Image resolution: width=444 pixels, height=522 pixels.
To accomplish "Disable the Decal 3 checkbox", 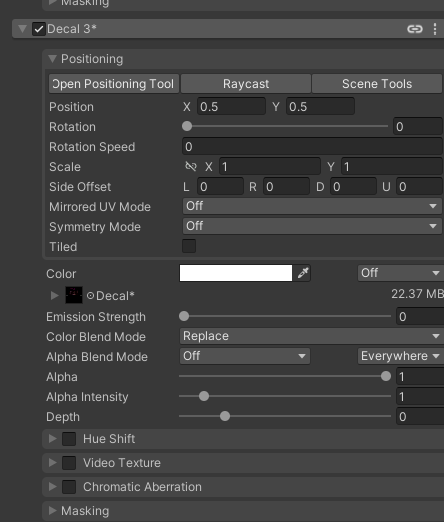I will click(x=39, y=29).
